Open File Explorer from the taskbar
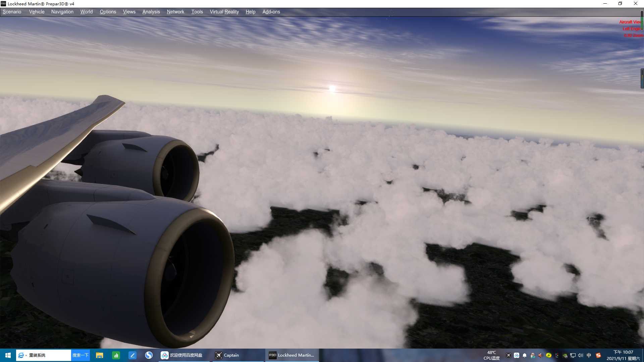Viewport: 644px width, 362px height. click(x=99, y=355)
